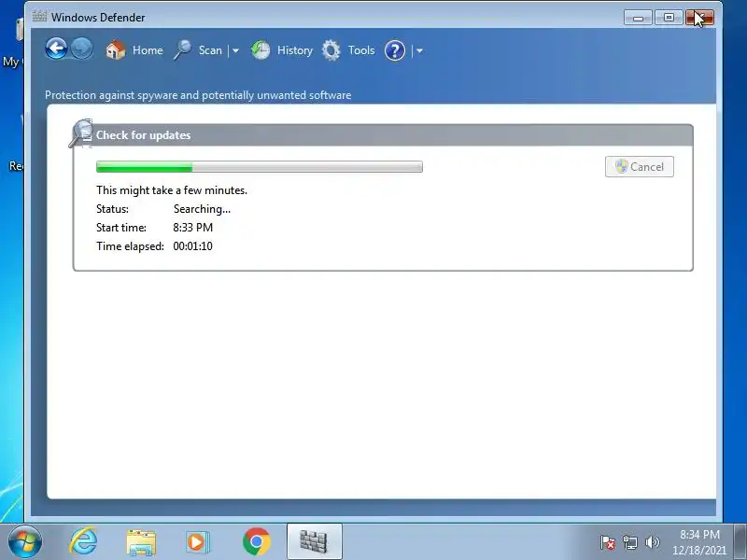Open Windows Explorer folder taskbar icon
This screenshot has width=747, height=560.
pos(141,542)
